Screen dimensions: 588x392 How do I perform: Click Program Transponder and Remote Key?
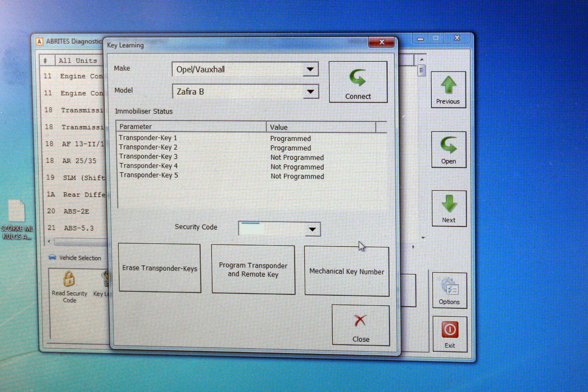[253, 269]
